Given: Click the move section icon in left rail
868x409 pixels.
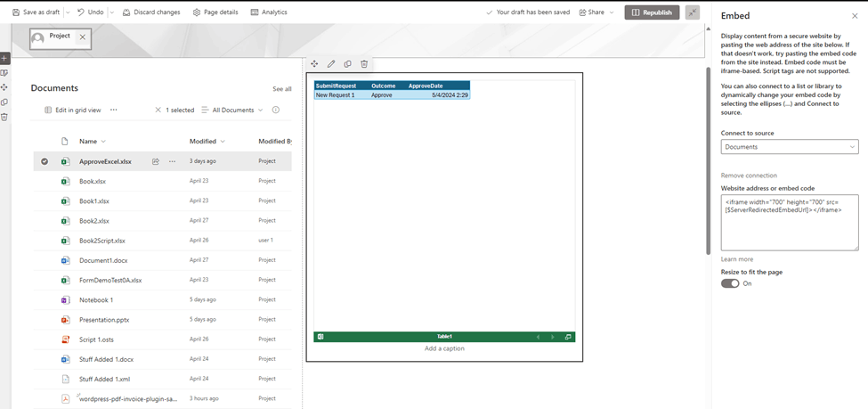Looking at the screenshot, I should [4, 87].
